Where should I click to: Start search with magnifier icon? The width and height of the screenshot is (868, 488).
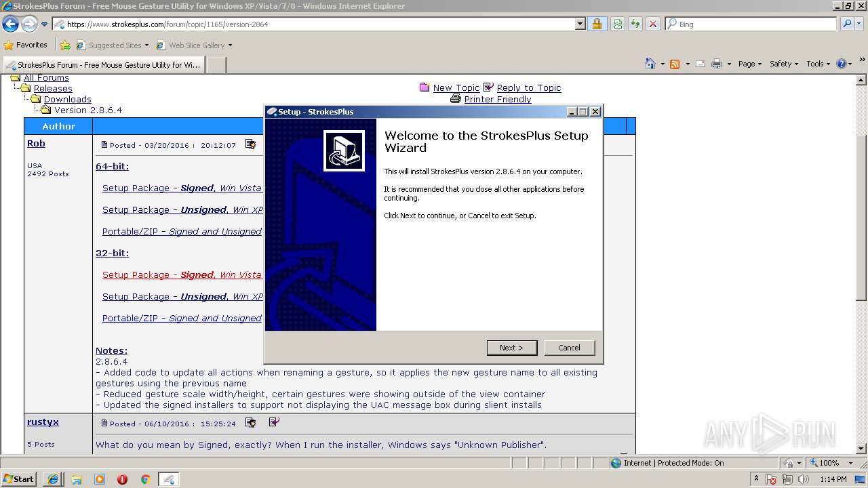[x=846, y=24]
